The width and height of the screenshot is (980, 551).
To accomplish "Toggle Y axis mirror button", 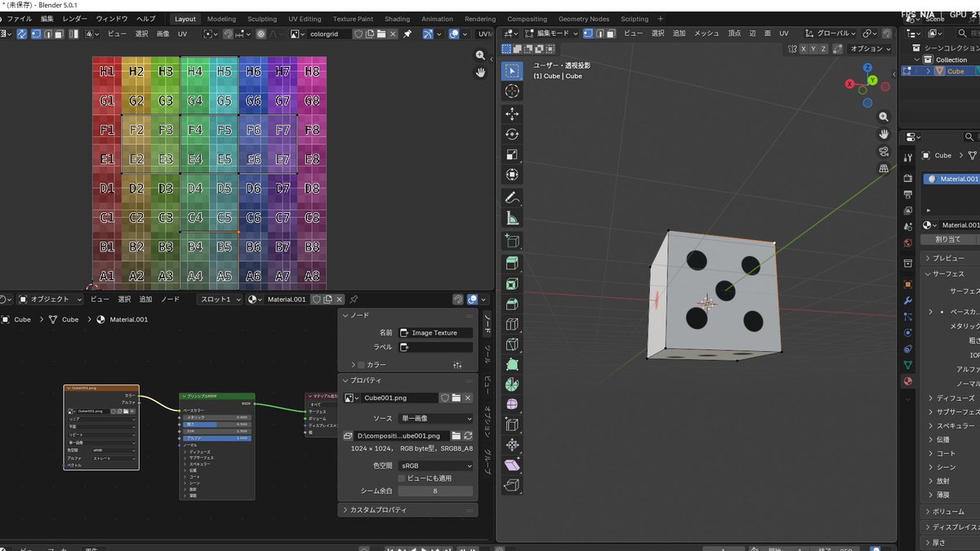I will (813, 49).
